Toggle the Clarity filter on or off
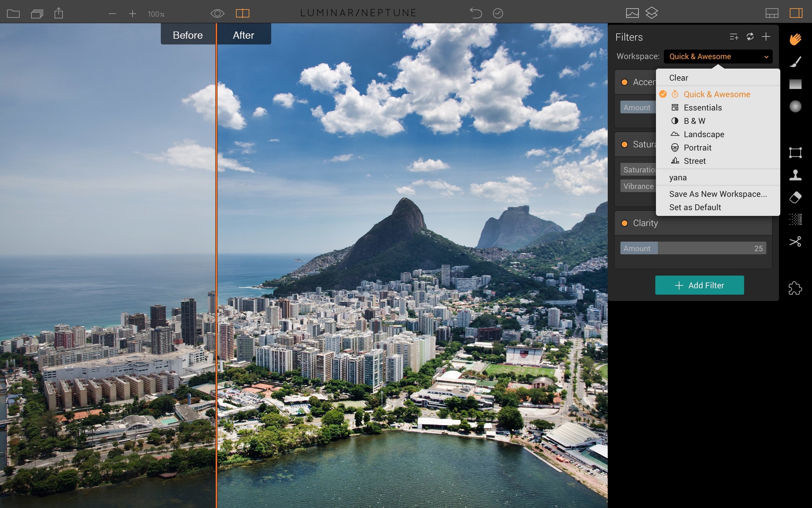This screenshot has height=508, width=812. click(x=625, y=223)
